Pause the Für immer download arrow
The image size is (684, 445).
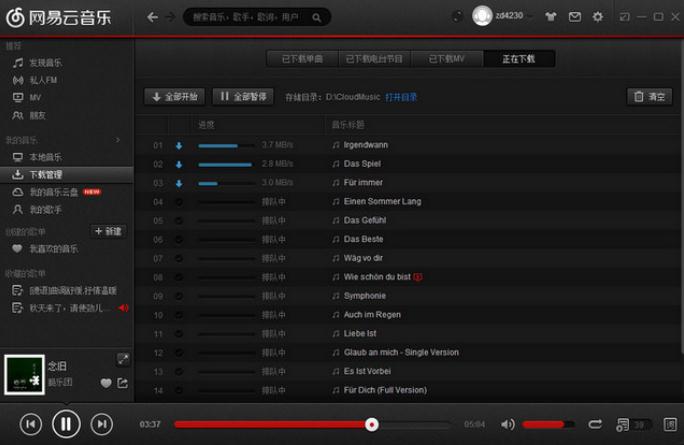[179, 183]
